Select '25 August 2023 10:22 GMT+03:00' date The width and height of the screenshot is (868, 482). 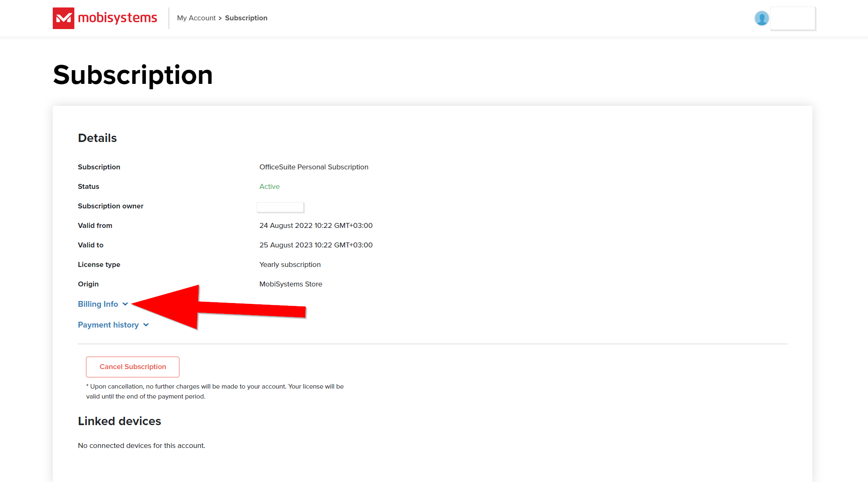(x=316, y=245)
